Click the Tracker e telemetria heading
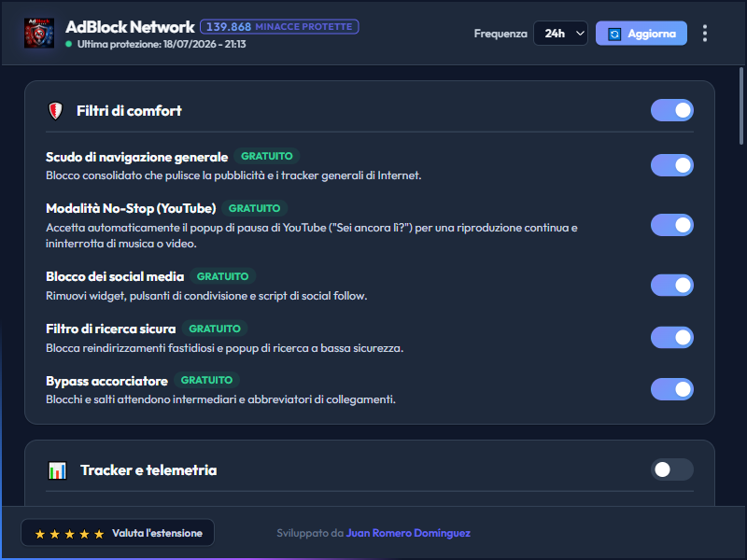The width and height of the screenshot is (747, 560). [x=148, y=470]
